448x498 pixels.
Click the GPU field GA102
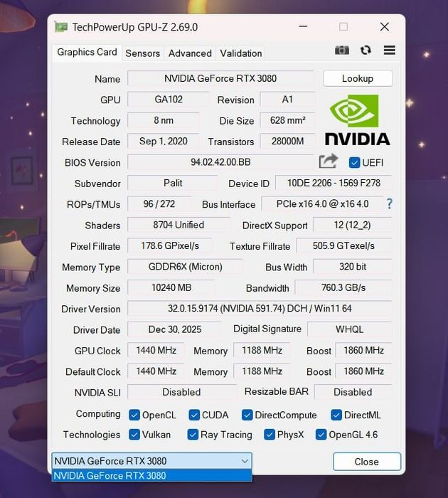coord(169,100)
